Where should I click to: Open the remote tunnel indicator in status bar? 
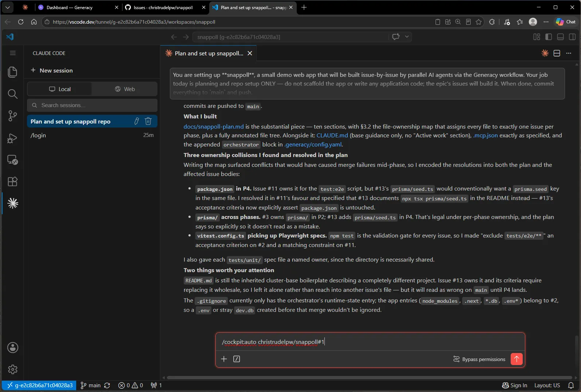pyautogui.click(x=39, y=385)
